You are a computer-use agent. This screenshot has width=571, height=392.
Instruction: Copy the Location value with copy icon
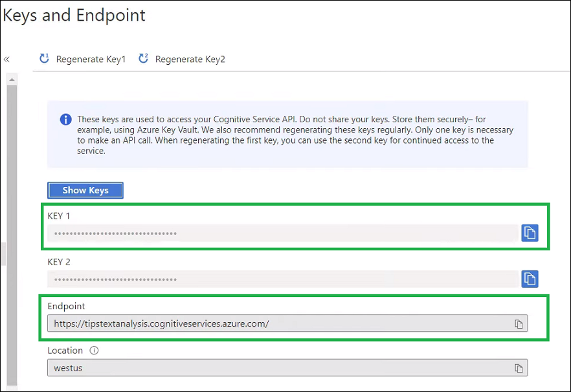pyautogui.click(x=519, y=368)
